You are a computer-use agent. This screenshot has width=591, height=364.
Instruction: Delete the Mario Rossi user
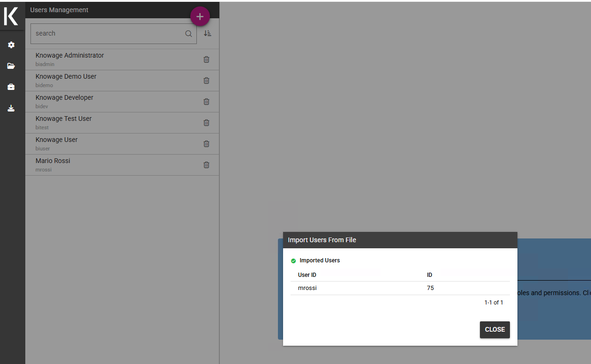206,165
